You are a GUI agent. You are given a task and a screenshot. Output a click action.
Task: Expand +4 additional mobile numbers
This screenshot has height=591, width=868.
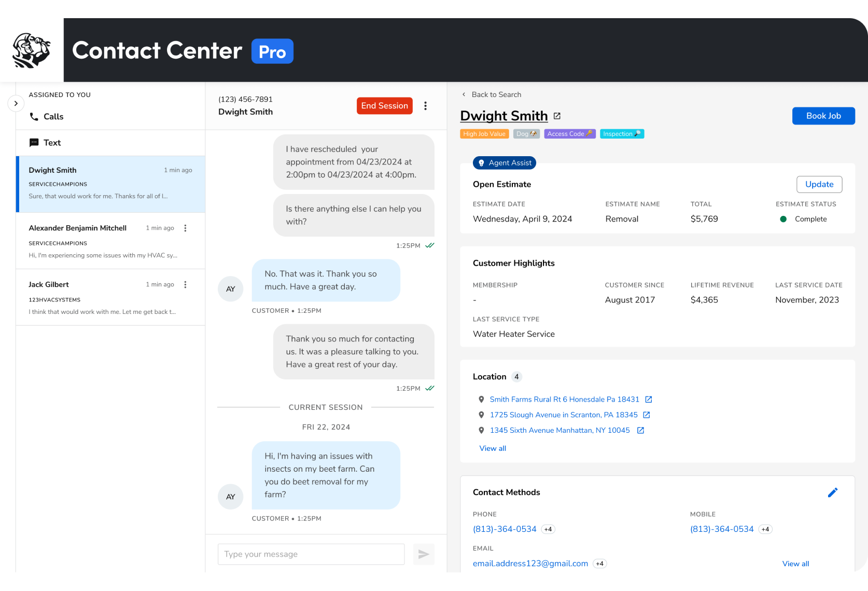click(x=765, y=529)
